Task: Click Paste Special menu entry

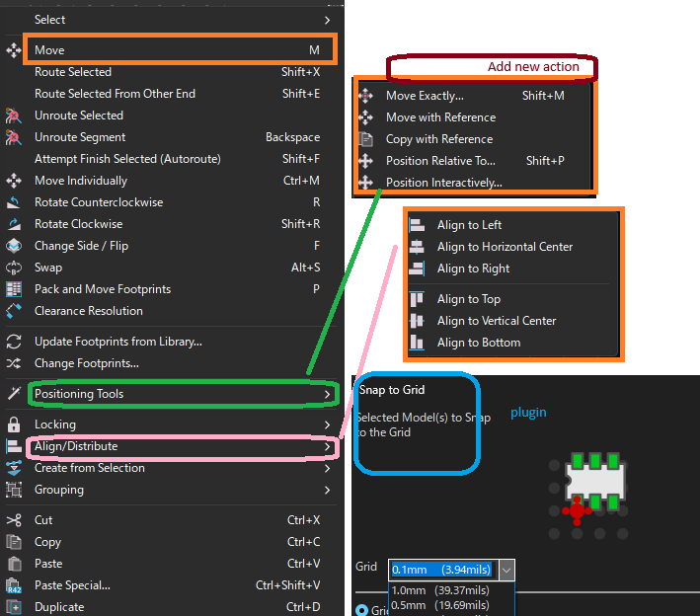Action: pos(72,585)
